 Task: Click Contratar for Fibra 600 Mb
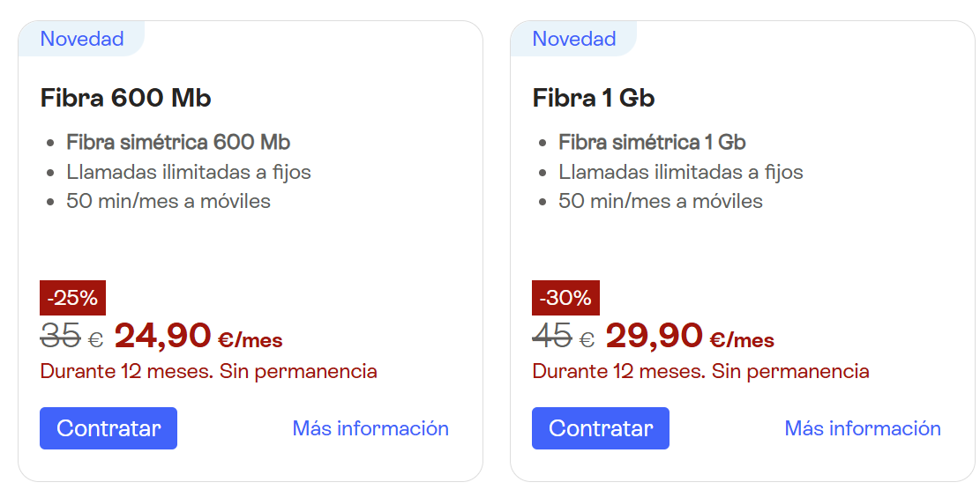108,428
